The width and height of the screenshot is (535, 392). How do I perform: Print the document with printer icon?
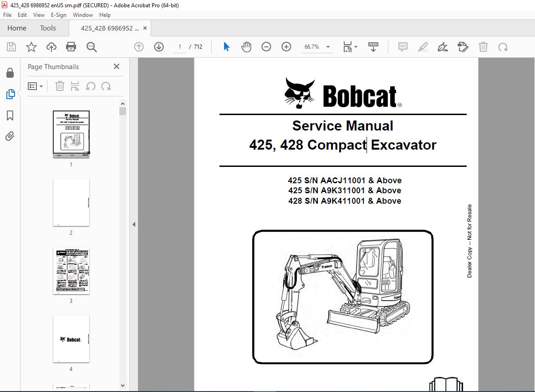71,47
